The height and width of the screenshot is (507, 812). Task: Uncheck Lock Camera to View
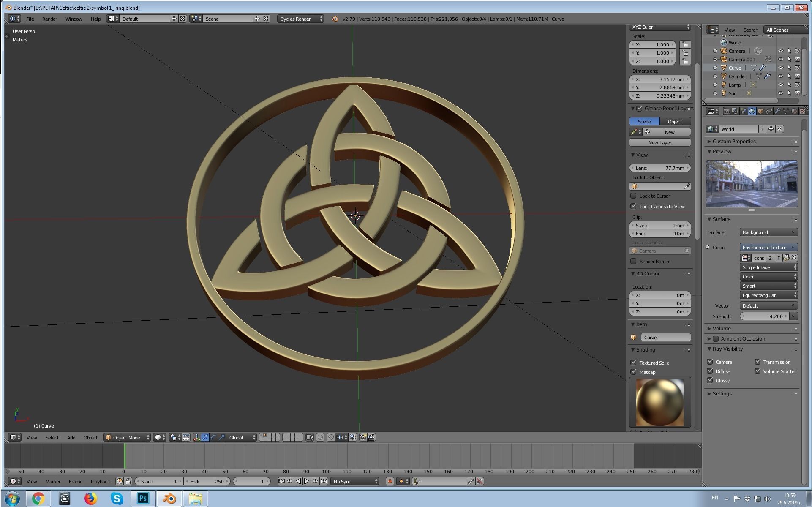pos(633,206)
